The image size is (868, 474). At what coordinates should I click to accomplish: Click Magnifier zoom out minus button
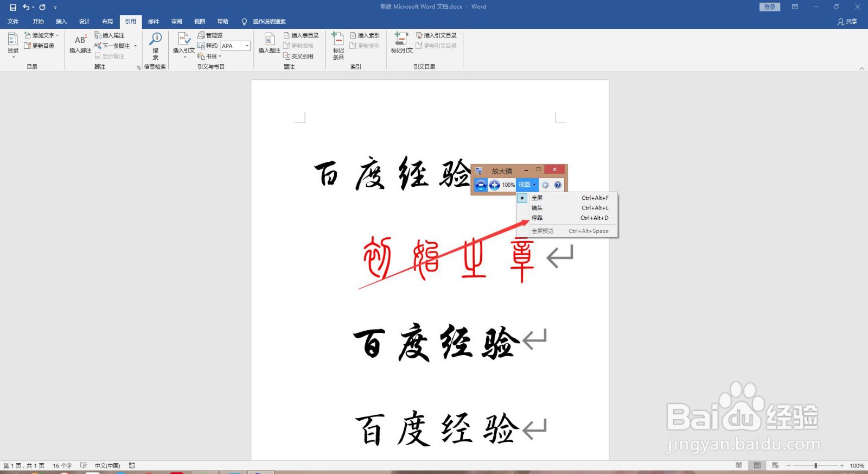pyautogui.click(x=481, y=185)
